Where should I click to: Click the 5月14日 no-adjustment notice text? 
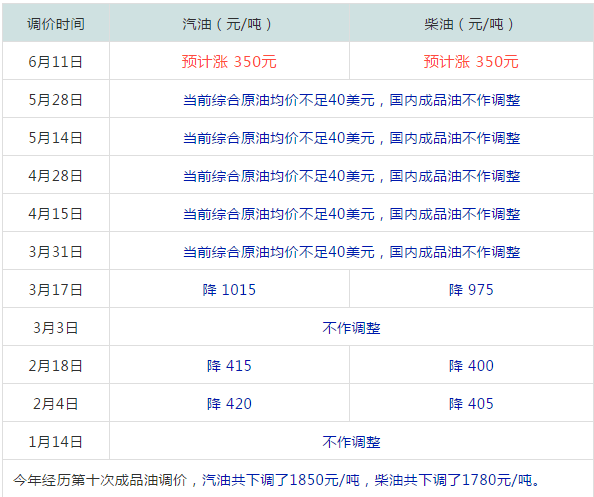coord(352,138)
